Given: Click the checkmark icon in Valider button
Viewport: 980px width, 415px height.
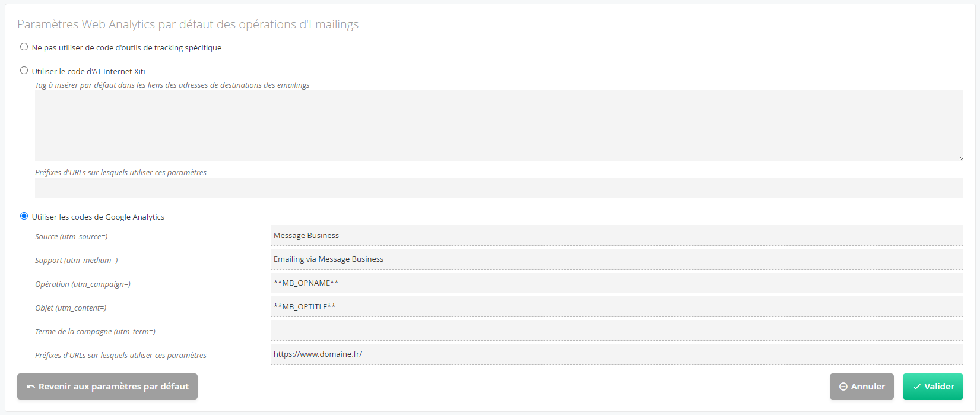Looking at the screenshot, I should pyautogui.click(x=916, y=387).
